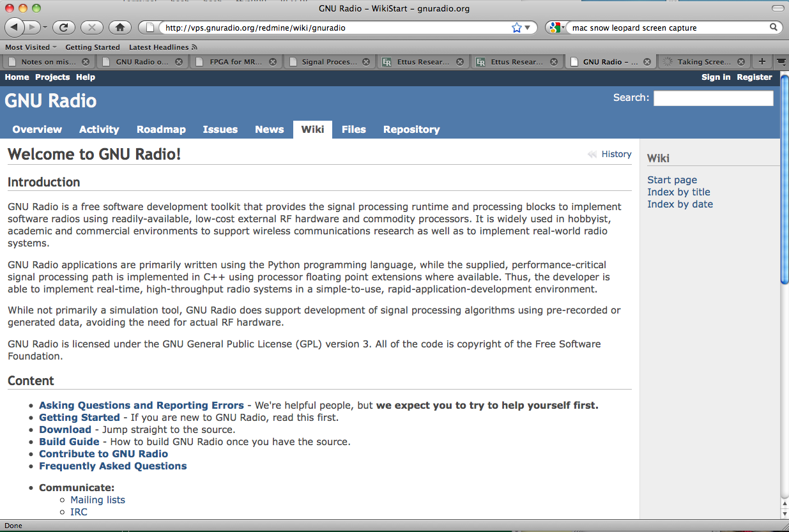This screenshot has width=789, height=532.
Task: Click the window toolbar toggle pill button
Action: pos(777,8)
